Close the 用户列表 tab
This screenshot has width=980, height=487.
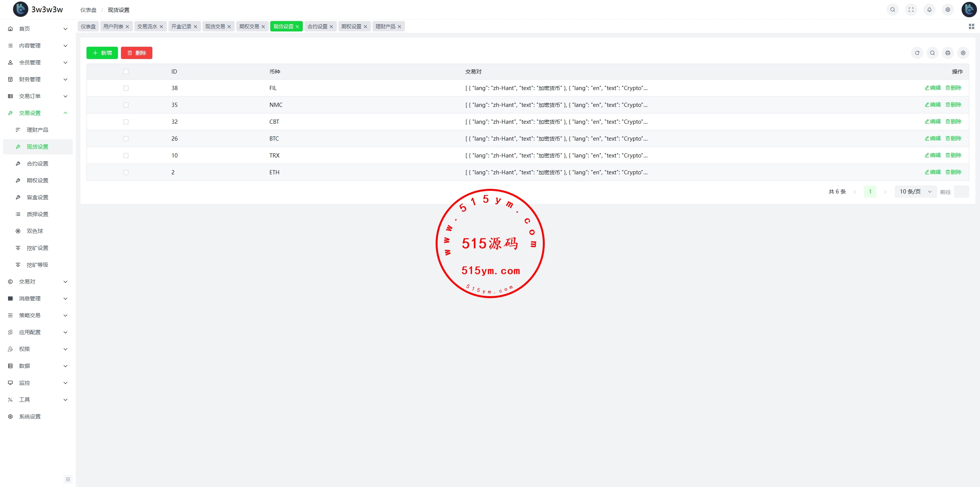[127, 26]
